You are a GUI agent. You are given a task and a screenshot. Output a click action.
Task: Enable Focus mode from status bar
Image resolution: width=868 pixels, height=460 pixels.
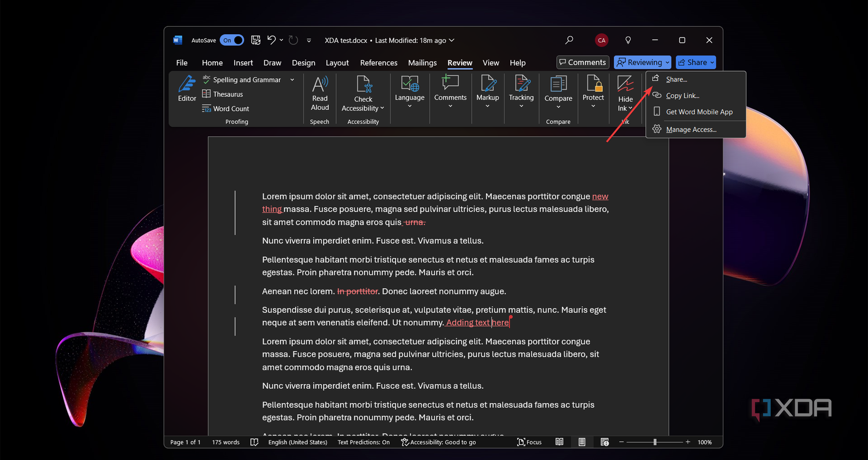(x=529, y=442)
